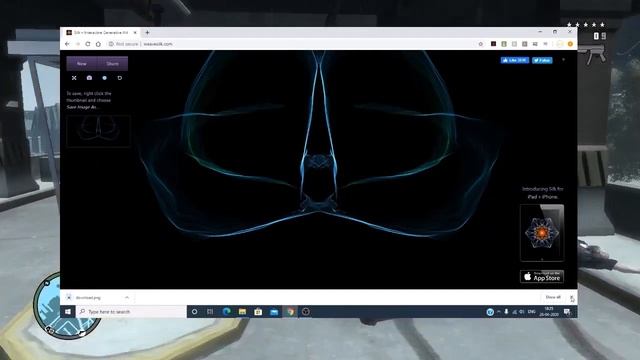Go forward in the browser

tap(78, 44)
